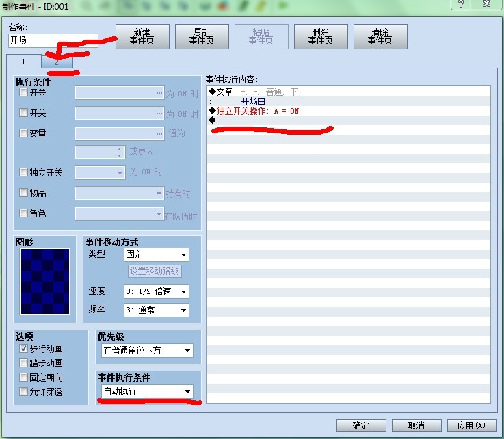Apply changes with 应用(A) button
504x439 pixels.
coord(472,426)
